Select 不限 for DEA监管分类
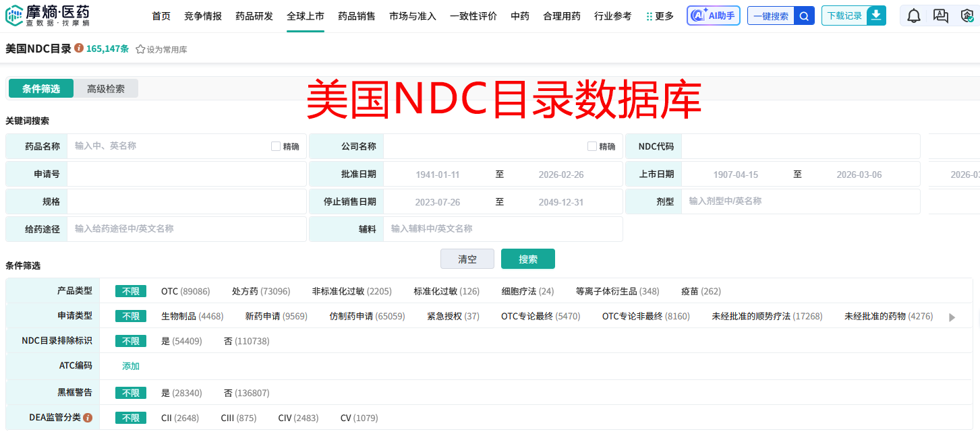The height and width of the screenshot is (440, 980). click(x=131, y=418)
